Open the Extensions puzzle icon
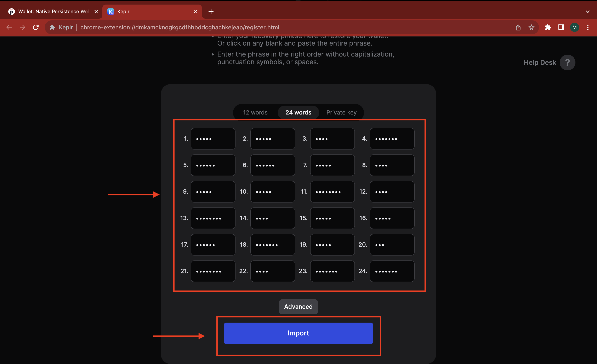 tap(548, 27)
